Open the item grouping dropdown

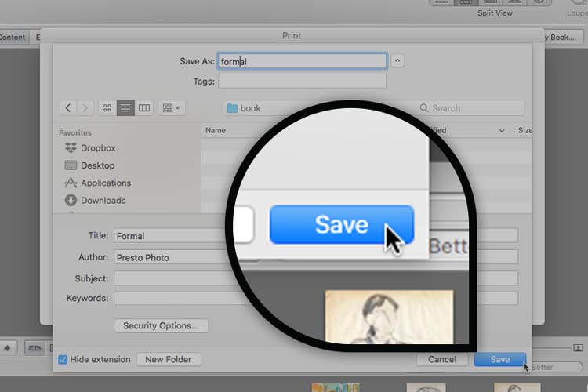170,108
